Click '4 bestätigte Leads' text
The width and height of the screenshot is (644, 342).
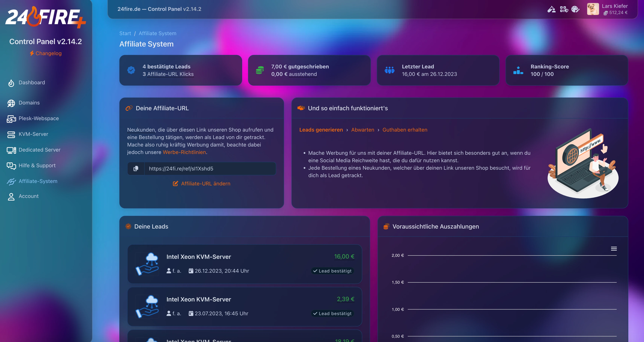[167, 67]
